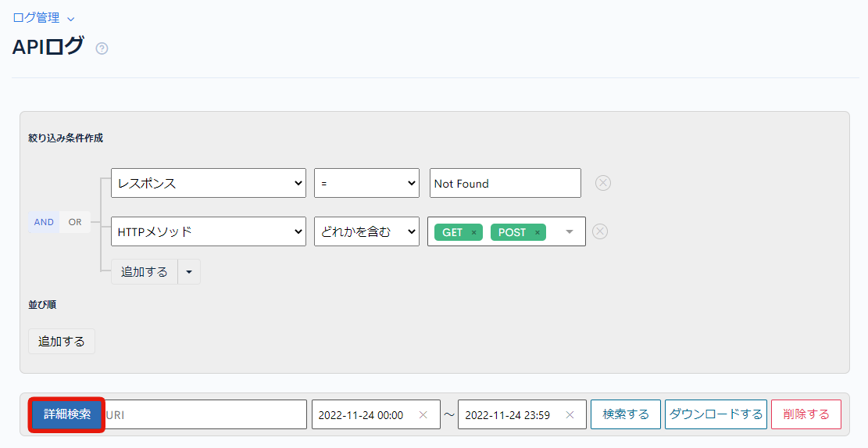The height and width of the screenshot is (448, 868).
Task: Open the HTTPメソッド field dropdown
Action: (208, 231)
